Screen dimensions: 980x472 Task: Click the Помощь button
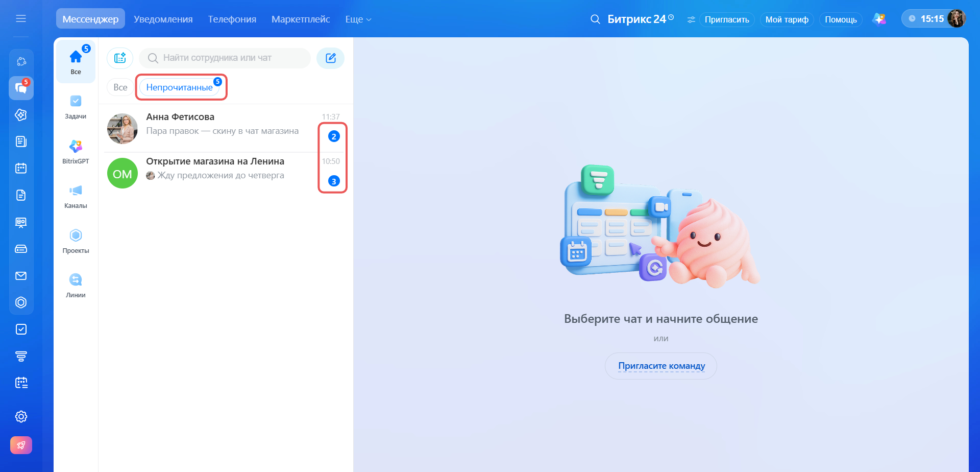coord(841,19)
